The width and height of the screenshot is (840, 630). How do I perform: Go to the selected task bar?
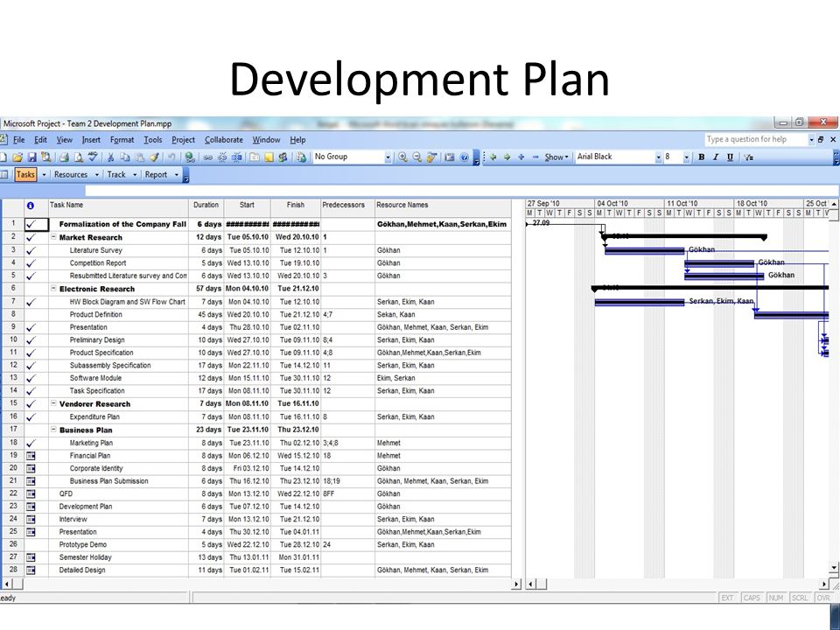coord(431,157)
